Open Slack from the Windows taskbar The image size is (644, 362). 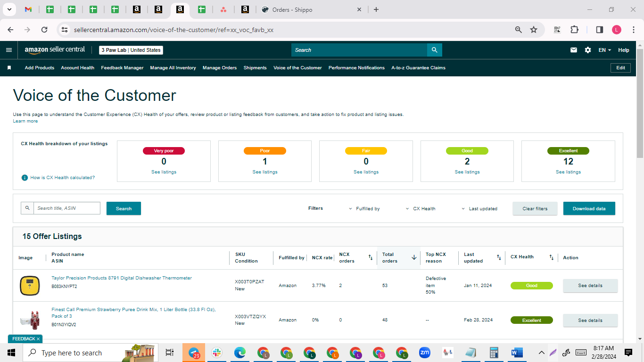click(x=217, y=353)
